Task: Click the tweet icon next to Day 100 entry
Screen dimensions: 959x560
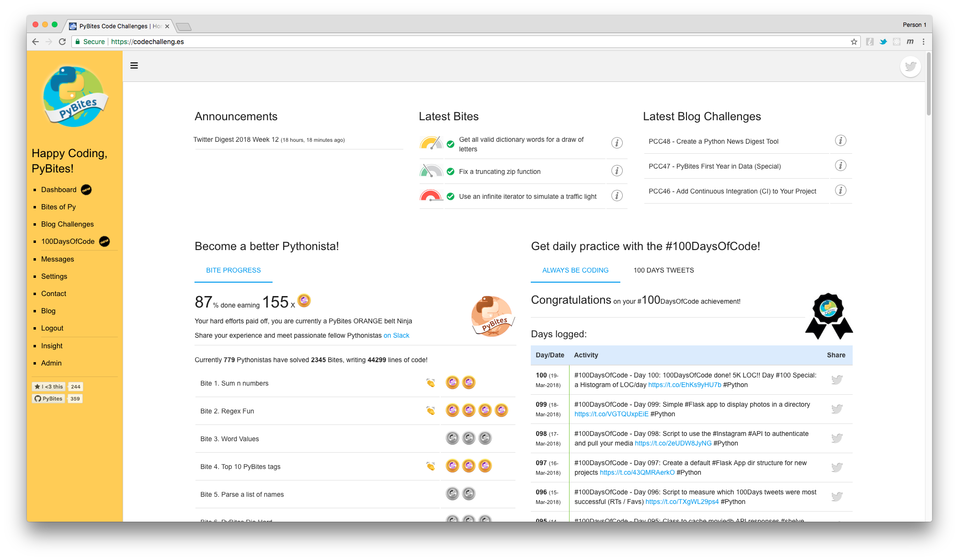Action: pos(837,379)
